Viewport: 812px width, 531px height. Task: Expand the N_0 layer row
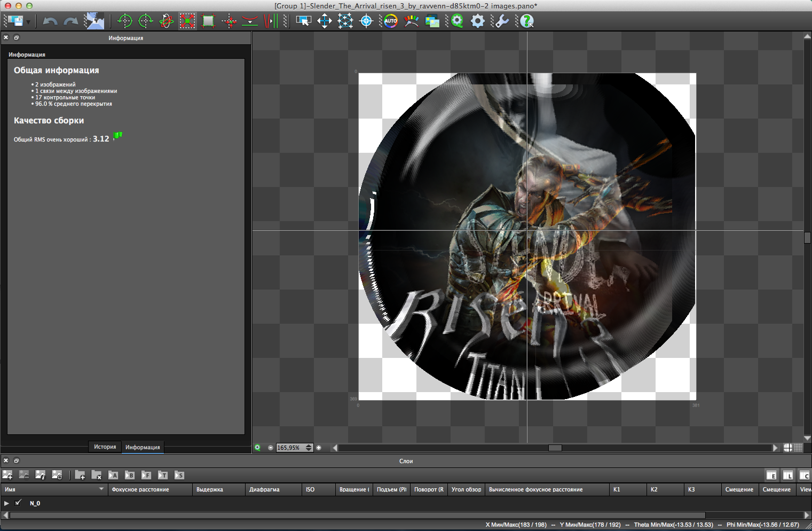click(6, 503)
